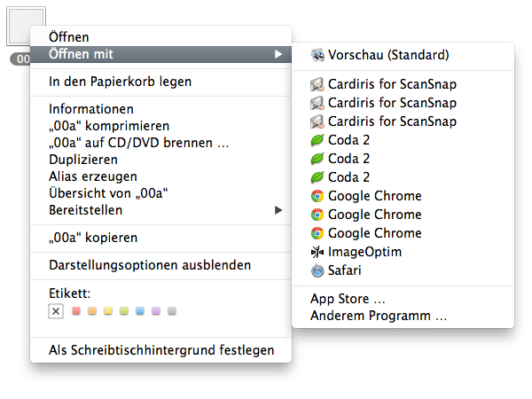
Task: Apply the gray Etikett color
Action: point(172,311)
